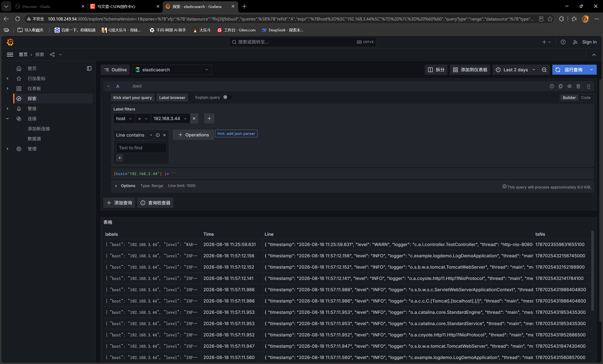The width and height of the screenshot is (603, 364).
Task: Dock or undock the sidebar menu icon
Action: point(89,68)
